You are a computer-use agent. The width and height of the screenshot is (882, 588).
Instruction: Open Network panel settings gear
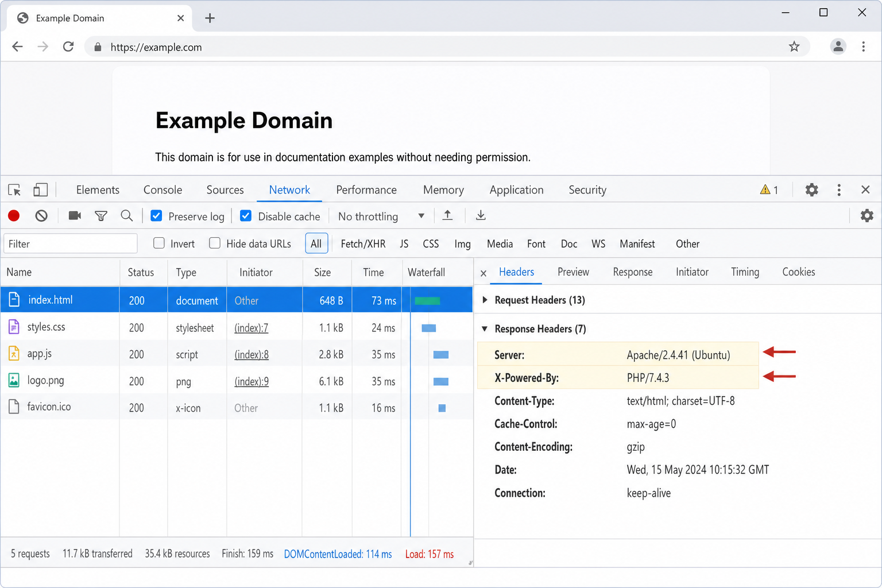tap(866, 215)
